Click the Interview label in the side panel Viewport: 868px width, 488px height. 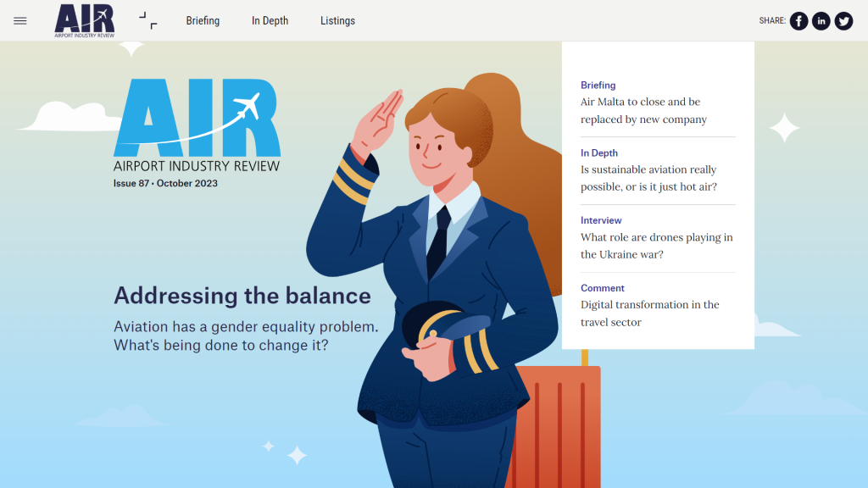click(x=601, y=220)
